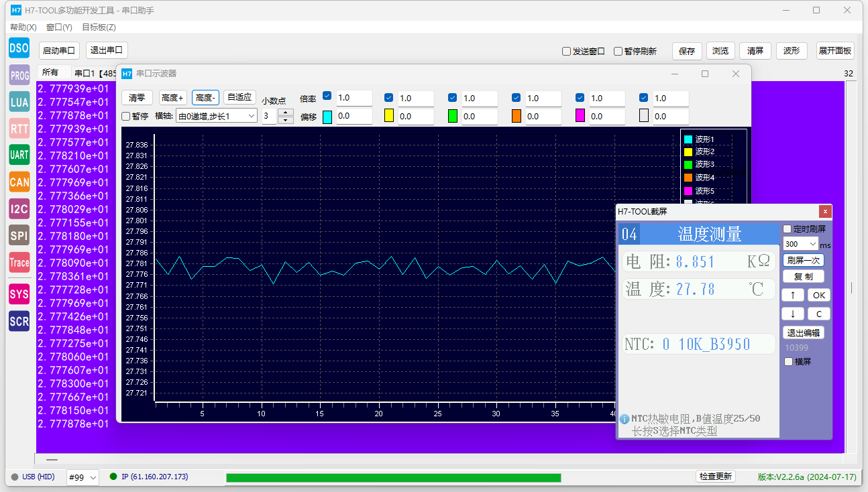This screenshot has height=492, width=868.
Task: Open the 帮助(X) menu
Action: 23,27
